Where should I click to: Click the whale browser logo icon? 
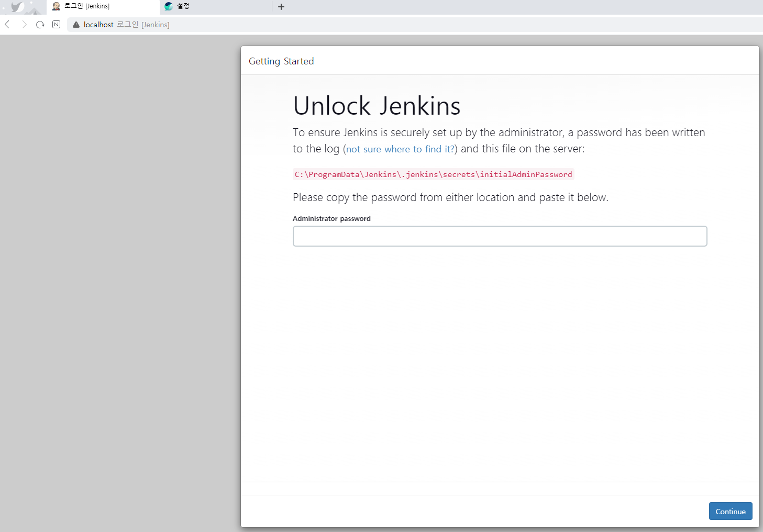17,7
